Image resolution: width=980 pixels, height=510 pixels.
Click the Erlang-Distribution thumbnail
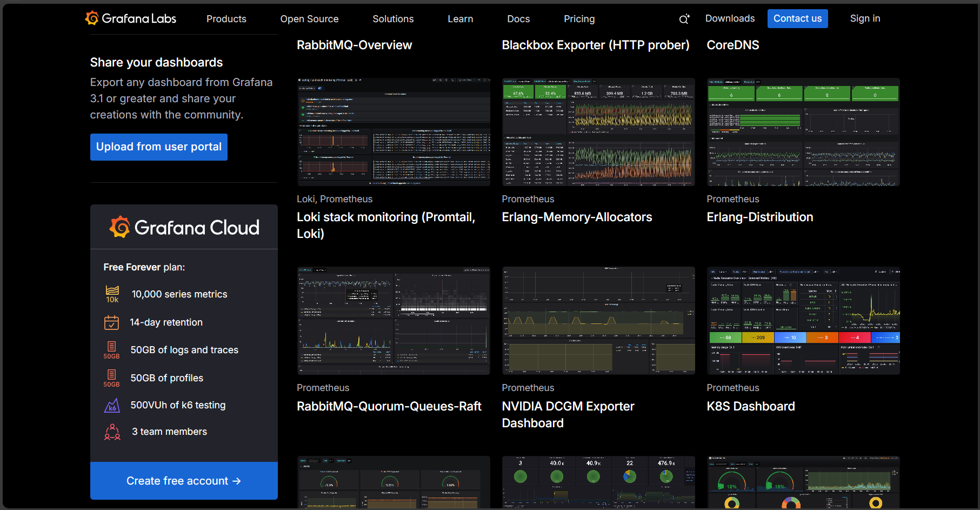[803, 132]
